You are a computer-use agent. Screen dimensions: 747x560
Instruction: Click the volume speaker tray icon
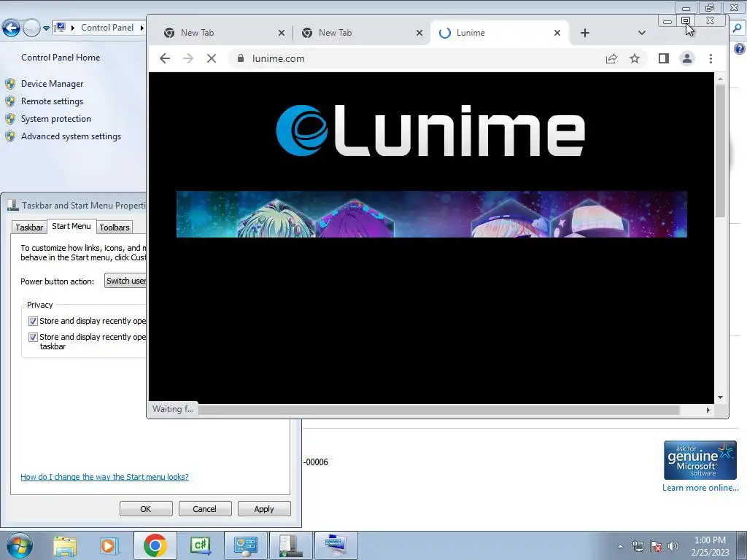(673, 546)
